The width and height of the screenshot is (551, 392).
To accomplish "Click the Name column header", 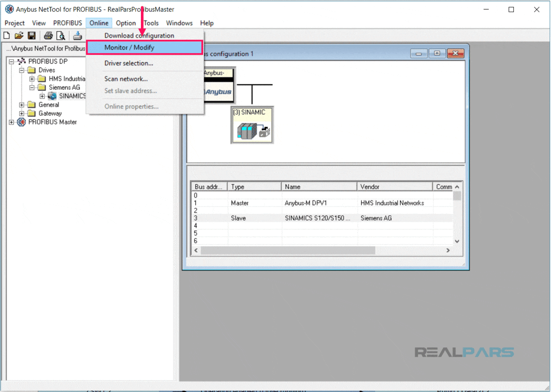I will (x=319, y=186).
